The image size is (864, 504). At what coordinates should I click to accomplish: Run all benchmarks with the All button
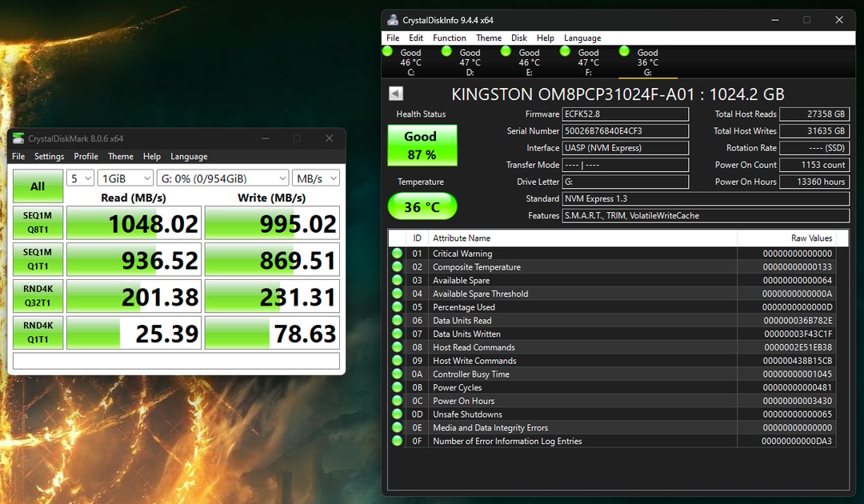[38, 186]
